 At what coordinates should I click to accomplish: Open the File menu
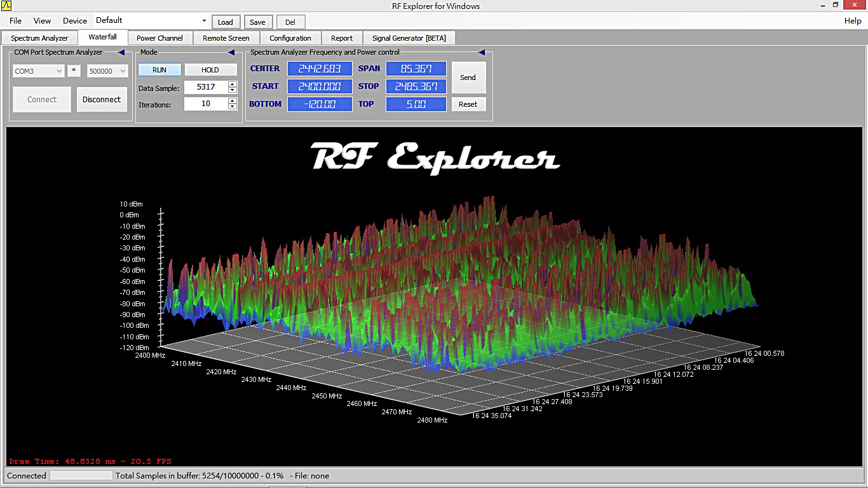point(15,21)
